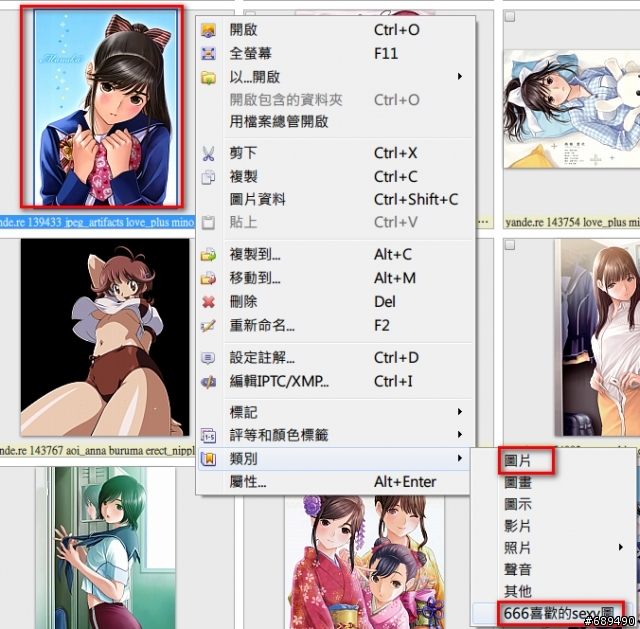Click filename yande.re 143767 aoi_anna buruma
The height and width of the screenshot is (629, 640).
coord(98,451)
